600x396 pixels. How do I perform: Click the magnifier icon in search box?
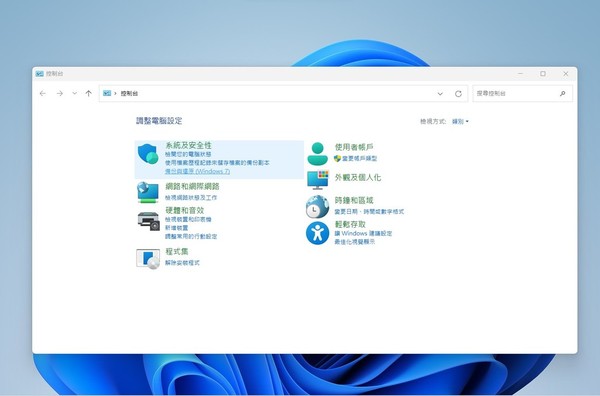click(562, 93)
